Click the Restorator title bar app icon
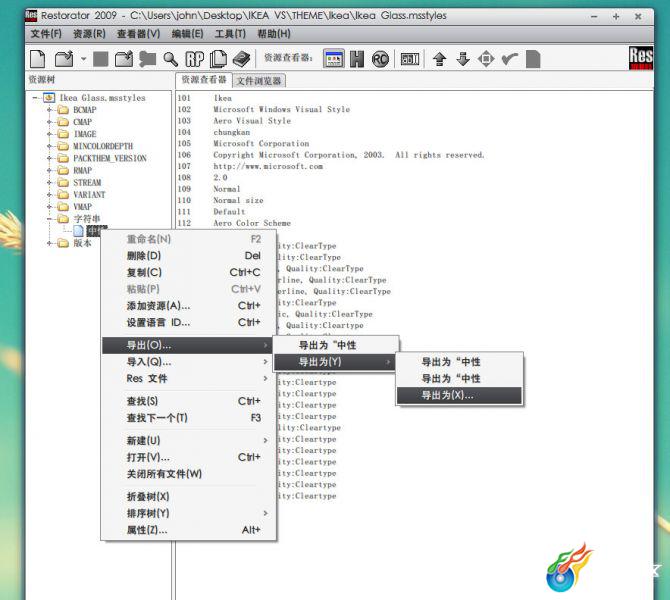The width and height of the screenshot is (670, 600). click(x=31, y=15)
